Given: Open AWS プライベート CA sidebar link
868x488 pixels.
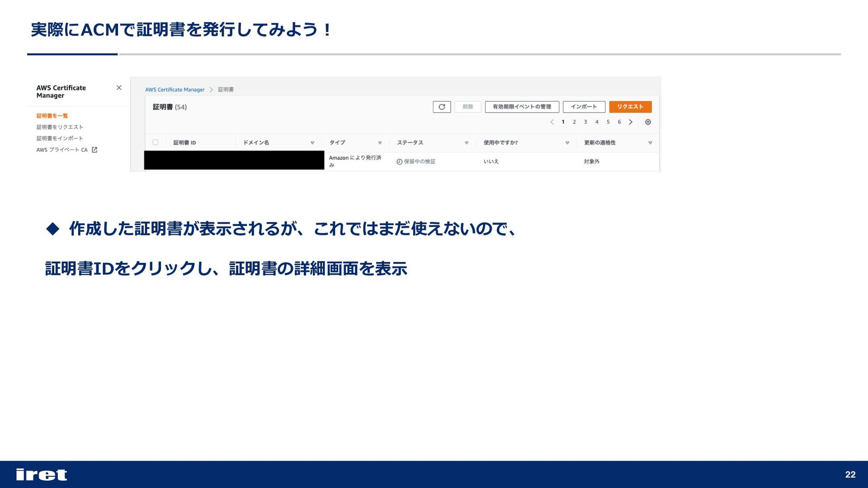Looking at the screenshot, I should point(62,150).
